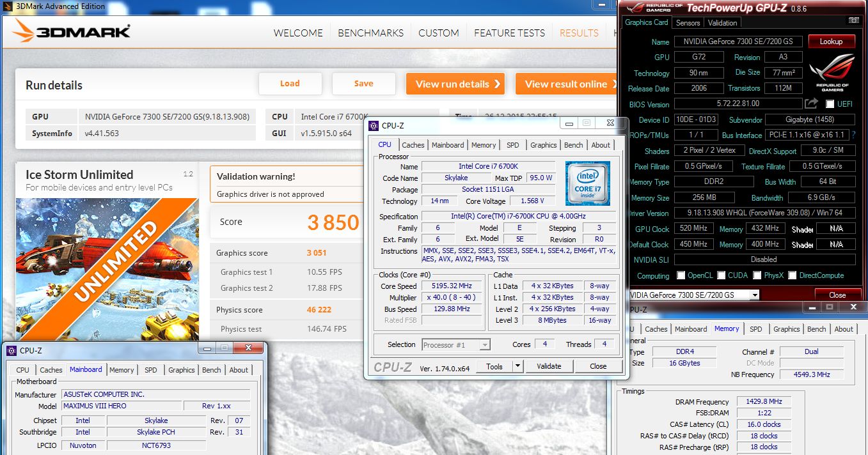Open the CUSTOM section in 3DMark
Image resolution: width=868 pixels, height=455 pixels.
click(x=438, y=33)
